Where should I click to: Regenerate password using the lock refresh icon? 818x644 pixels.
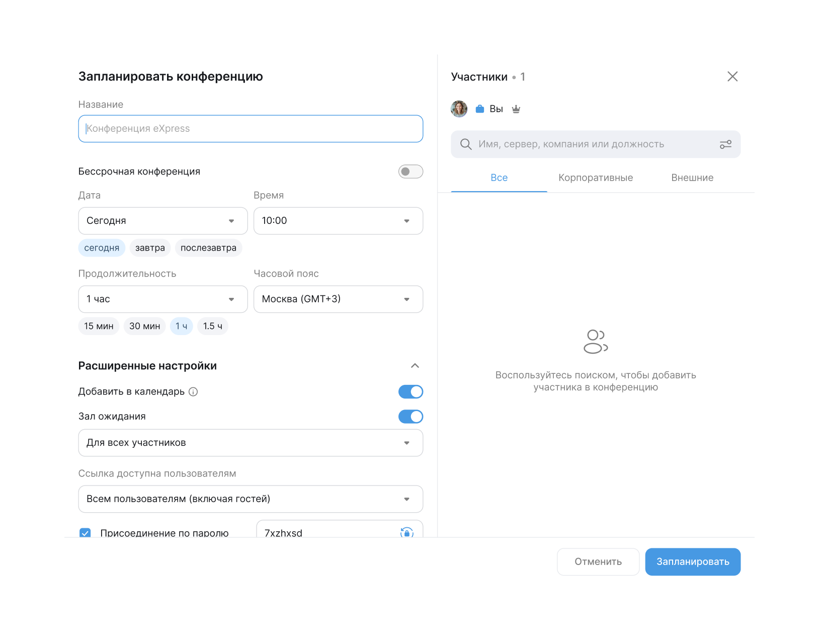click(406, 532)
